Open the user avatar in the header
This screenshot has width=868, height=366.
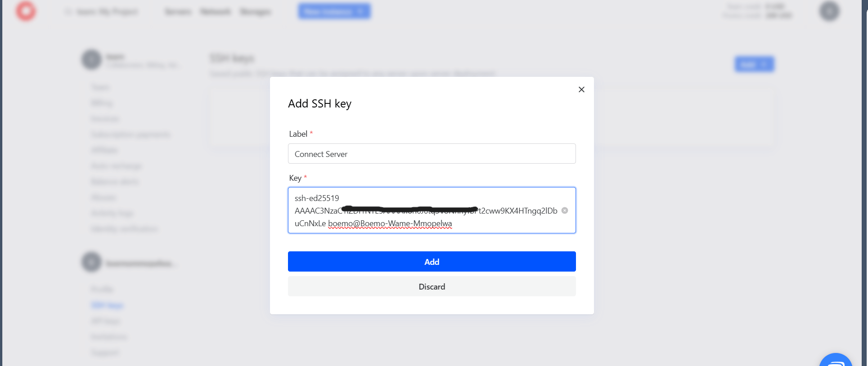829,11
